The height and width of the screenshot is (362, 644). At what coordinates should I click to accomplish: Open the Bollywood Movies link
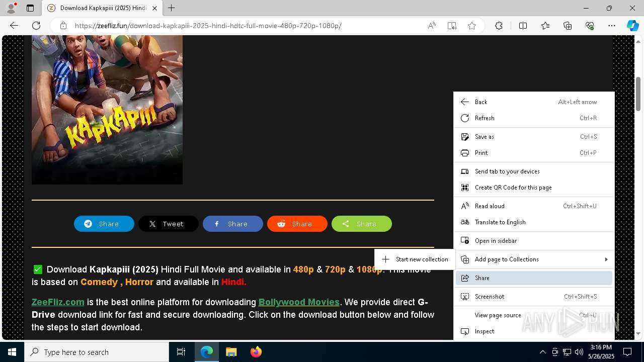[x=299, y=302]
